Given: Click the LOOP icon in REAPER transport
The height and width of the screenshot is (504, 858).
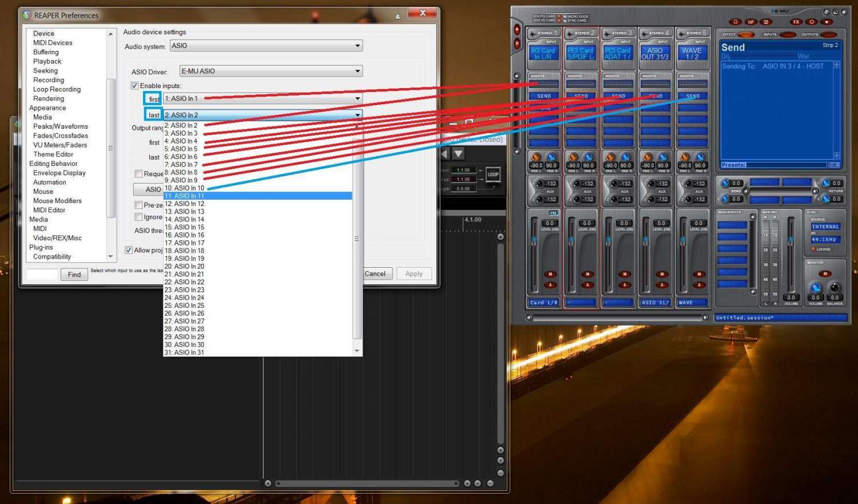Looking at the screenshot, I should pos(492,174).
